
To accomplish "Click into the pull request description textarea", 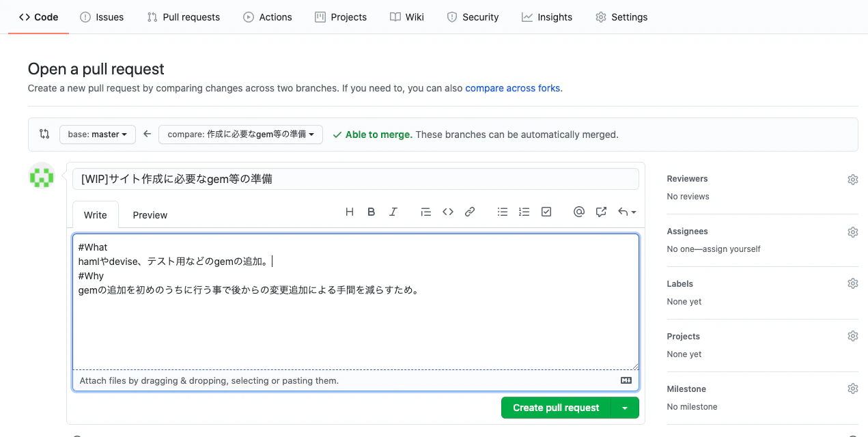I will click(356, 302).
